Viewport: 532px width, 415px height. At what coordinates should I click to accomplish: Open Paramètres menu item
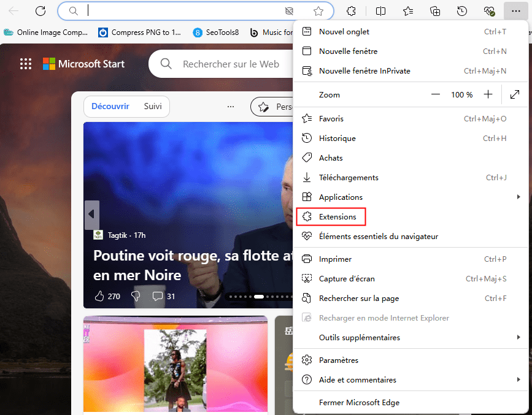[411, 360]
